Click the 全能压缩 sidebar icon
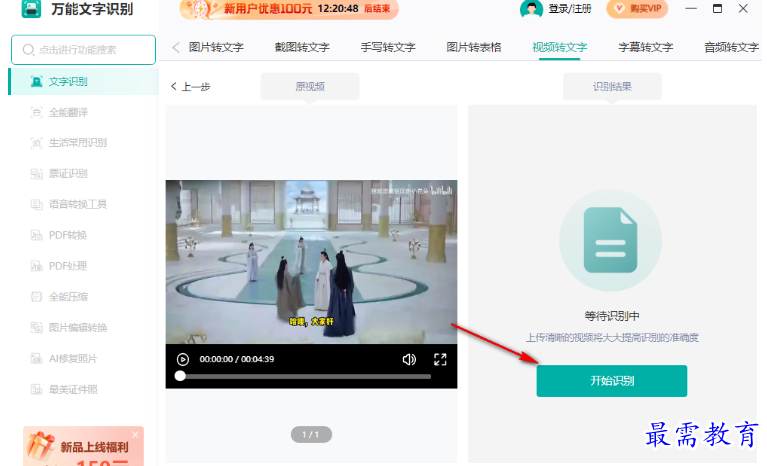The height and width of the screenshot is (466, 767). pos(37,297)
